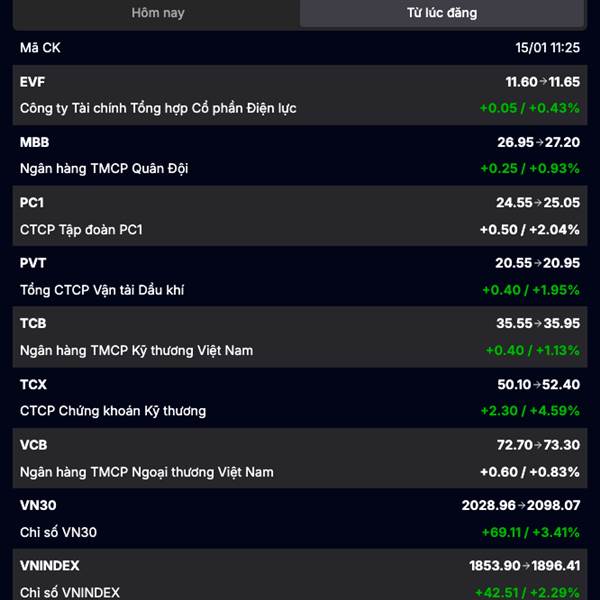Click the VN30 index row
600x600 pixels.
coord(300,518)
